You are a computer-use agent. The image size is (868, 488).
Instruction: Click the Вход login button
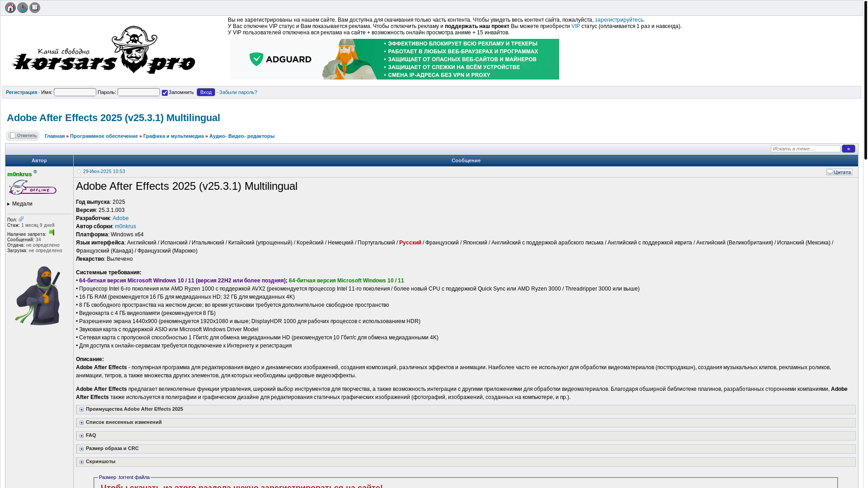[206, 92]
